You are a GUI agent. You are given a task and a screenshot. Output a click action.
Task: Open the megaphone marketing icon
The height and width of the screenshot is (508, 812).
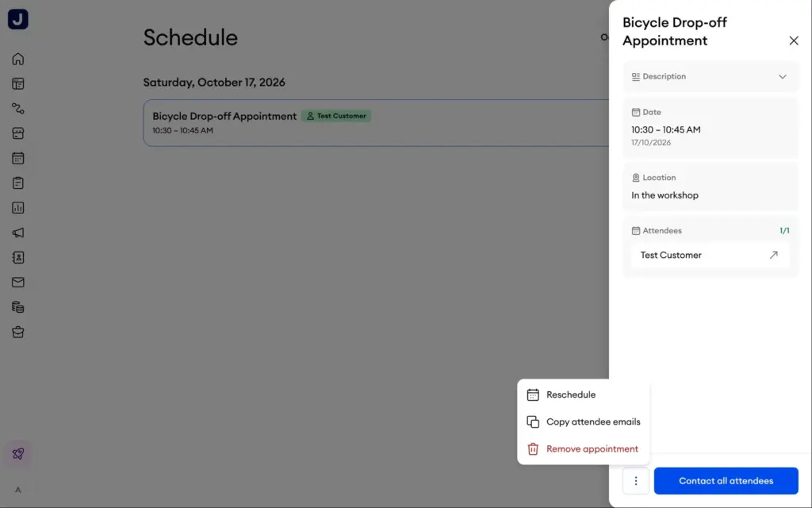(18, 233)
